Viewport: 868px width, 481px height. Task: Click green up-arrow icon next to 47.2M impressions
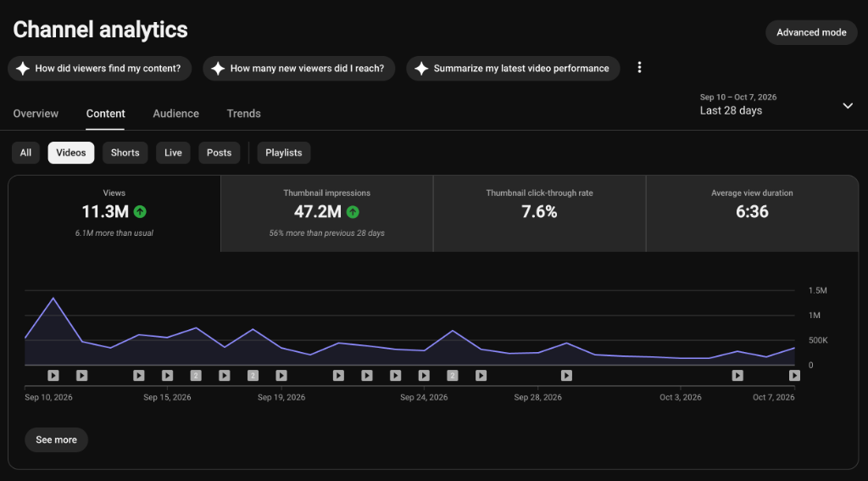point(353,212)
